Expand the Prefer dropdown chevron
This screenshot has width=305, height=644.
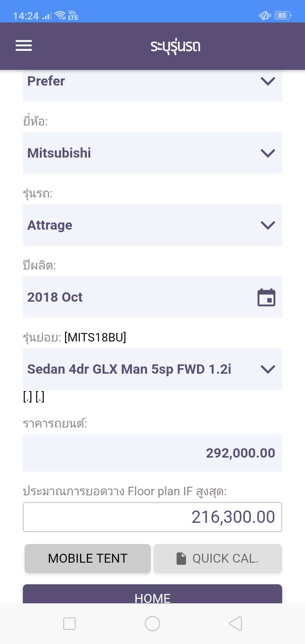point(268,81)
